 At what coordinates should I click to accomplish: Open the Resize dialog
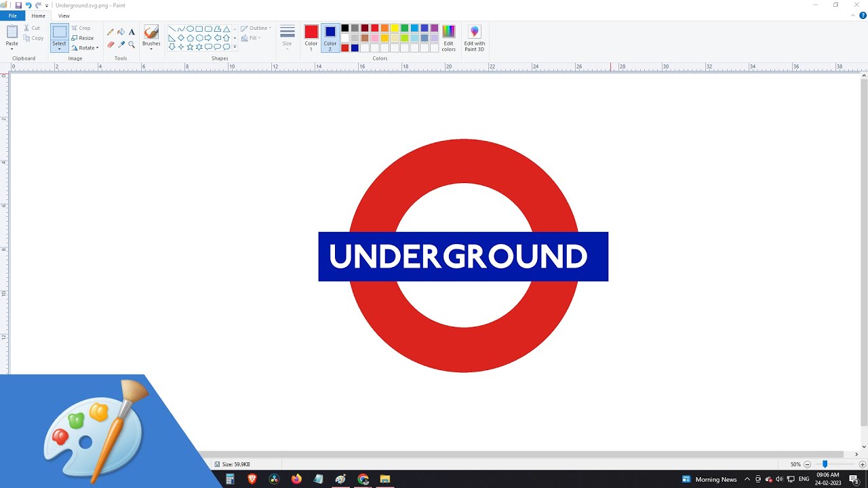pyautogui.click(x=82, y=38)
